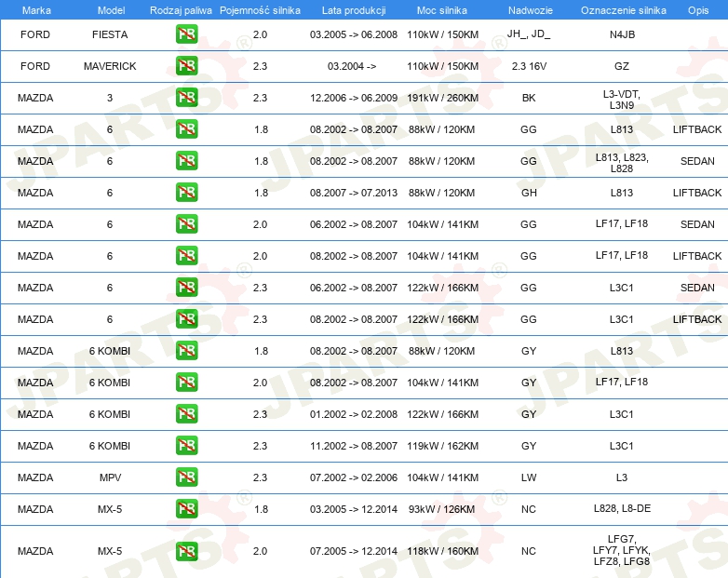Viewport: 728px width, 578px height.
Task: Click power value 191kW / 260KM
Action: [x=443, y=98]
